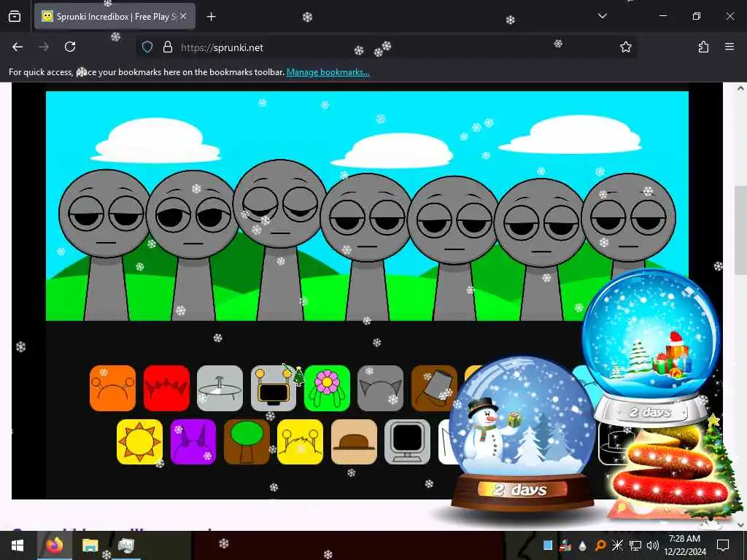Choose the gray cat-ears icon

(x=380, y=388)
